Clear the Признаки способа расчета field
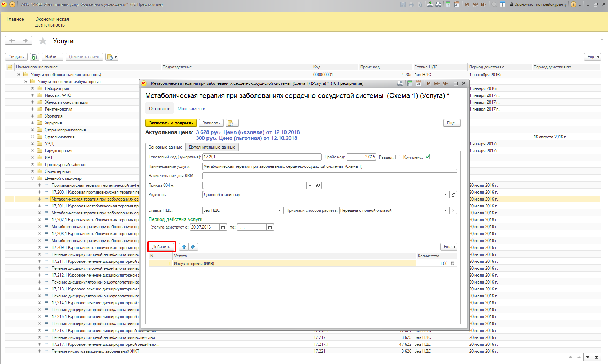Screen dimensions: 608x364 point(453,210)
